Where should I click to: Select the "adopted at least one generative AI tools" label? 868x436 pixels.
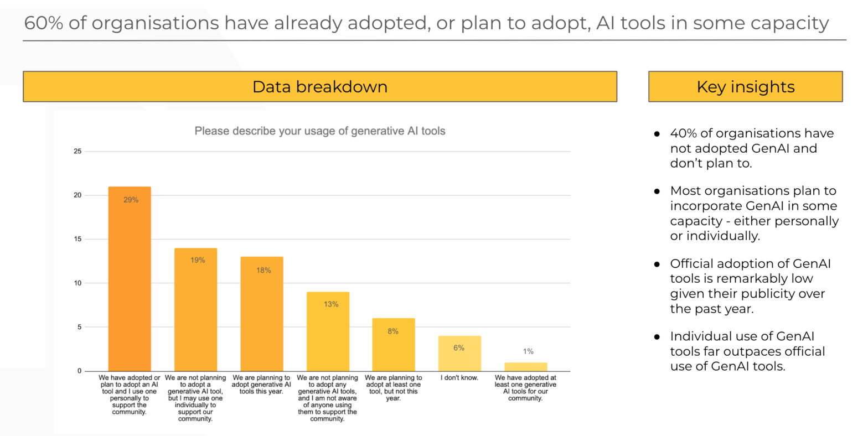click(525, 388)
